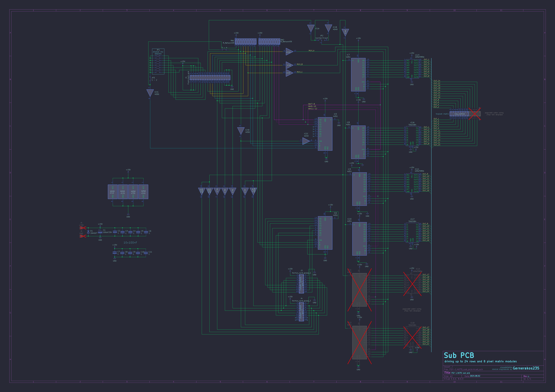Viewport: 555px width, 392px height.
Task: Click the INH11-12 net label
Action: tap(313, 109)
